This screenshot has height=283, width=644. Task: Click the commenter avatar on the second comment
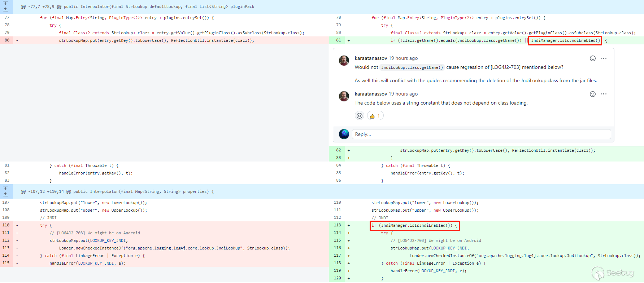point(344,96)
